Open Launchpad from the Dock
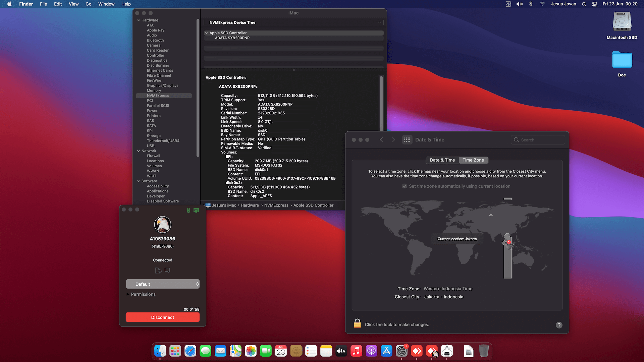Screen dimensions: 644x362 pos(175,351)
